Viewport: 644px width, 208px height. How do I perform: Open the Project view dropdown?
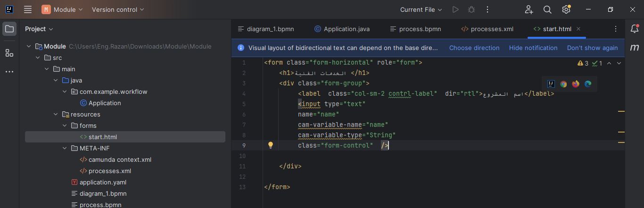coord(39,29)
